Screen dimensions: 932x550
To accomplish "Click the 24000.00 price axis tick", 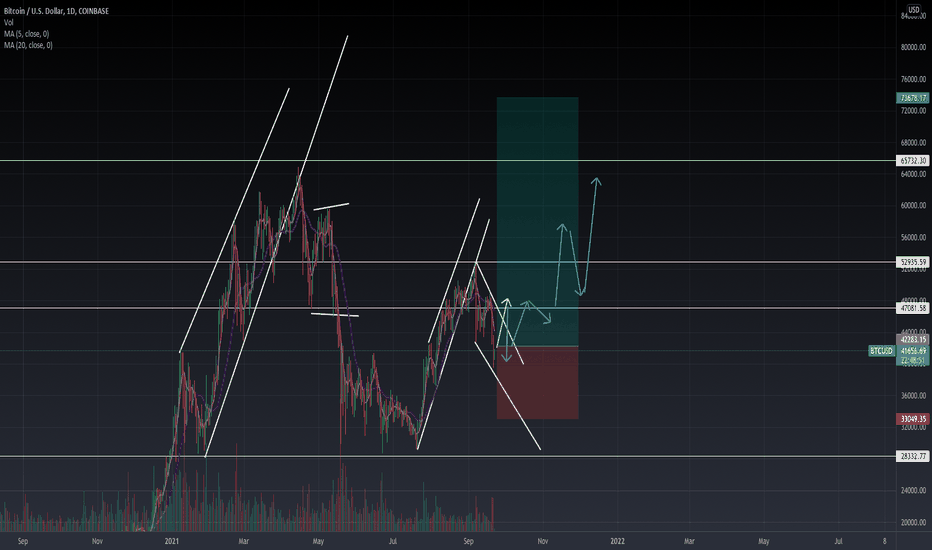I will [913, 491].
